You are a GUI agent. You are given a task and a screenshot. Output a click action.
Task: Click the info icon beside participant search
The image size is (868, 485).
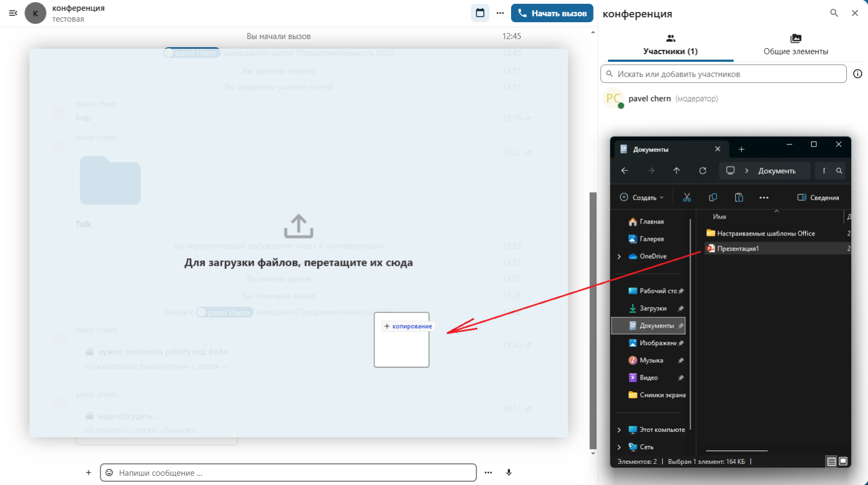coord(858,74)
